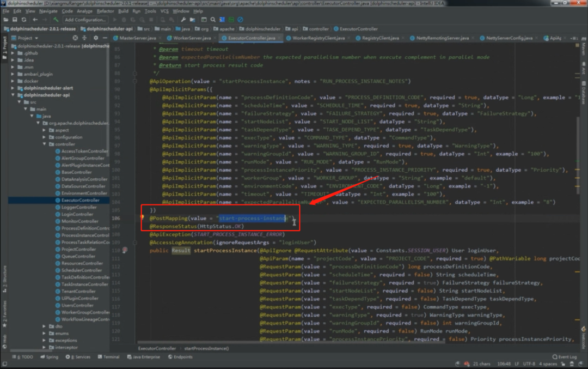
Task: Click the Synchronize refresh toolbar icon
Action: click(x=23, y=20)
